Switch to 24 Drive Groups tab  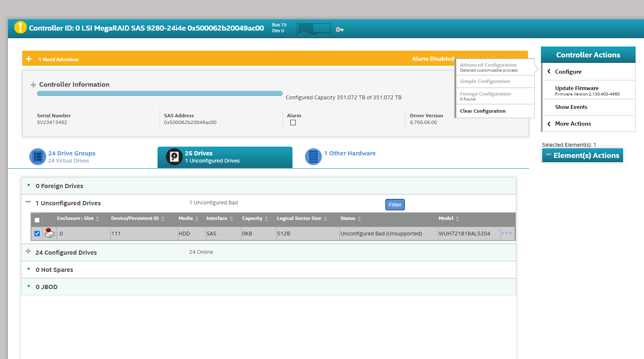62,157
